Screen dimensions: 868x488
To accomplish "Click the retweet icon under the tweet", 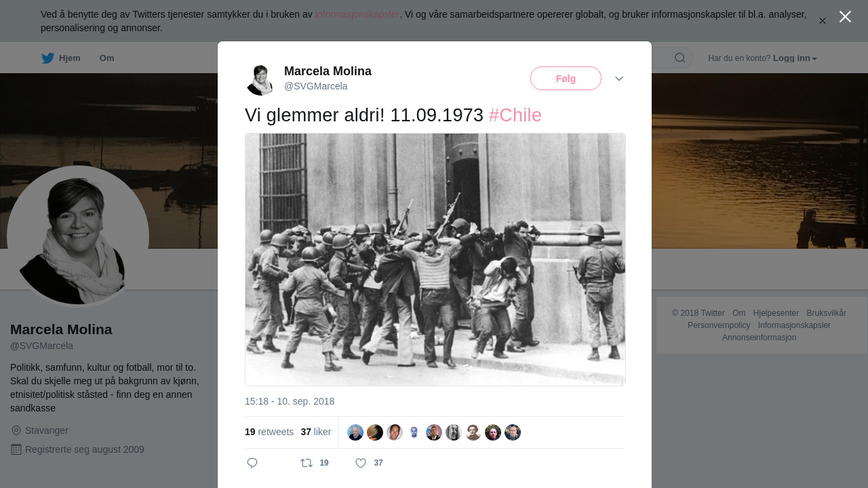I will point(307,463).
